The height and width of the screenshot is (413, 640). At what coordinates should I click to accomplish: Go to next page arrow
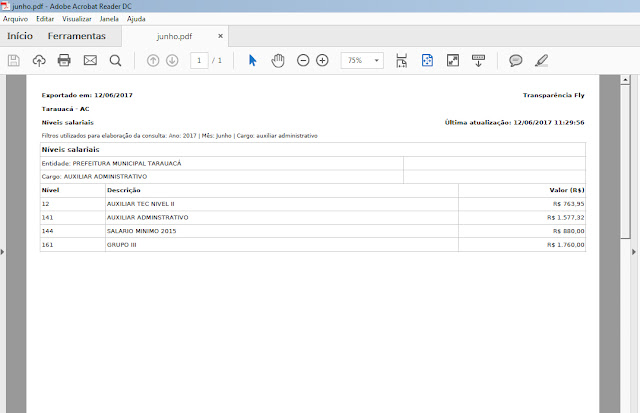172,60
